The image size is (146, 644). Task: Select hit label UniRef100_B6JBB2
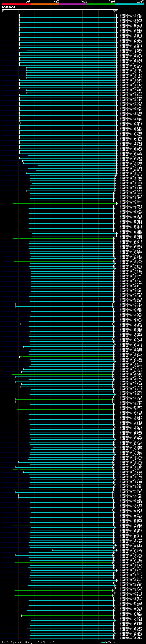click(131, 221)
